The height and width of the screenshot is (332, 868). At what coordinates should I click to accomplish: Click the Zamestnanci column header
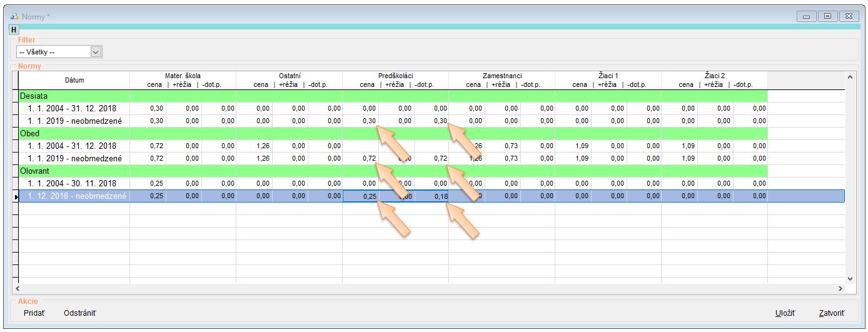click(502, 76)
